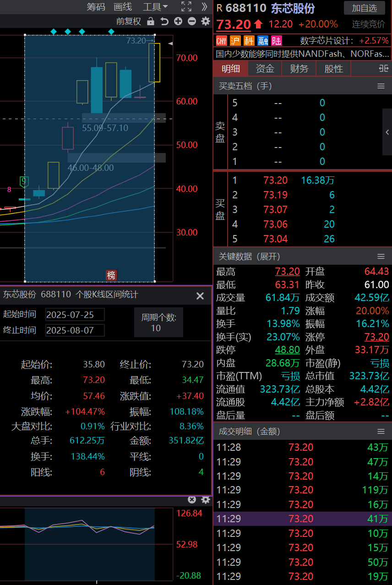392x585 pixels.
Task: Collapse side panel with left chevron
Action: click(387, 132)
